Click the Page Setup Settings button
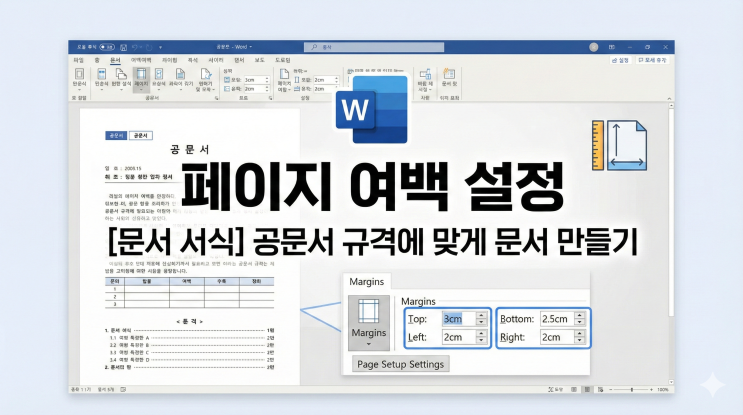 point(400,364)
